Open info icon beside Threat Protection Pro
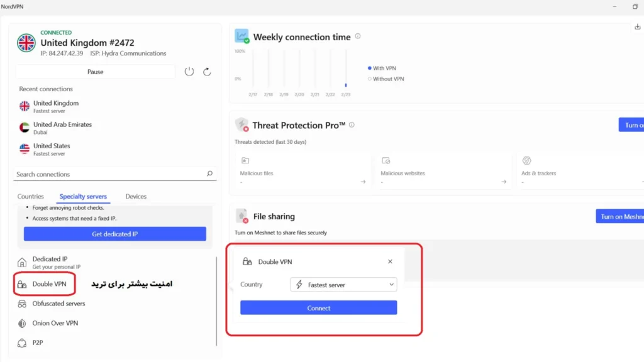Viewport: 644px width, 362px height. pos(352,125)
